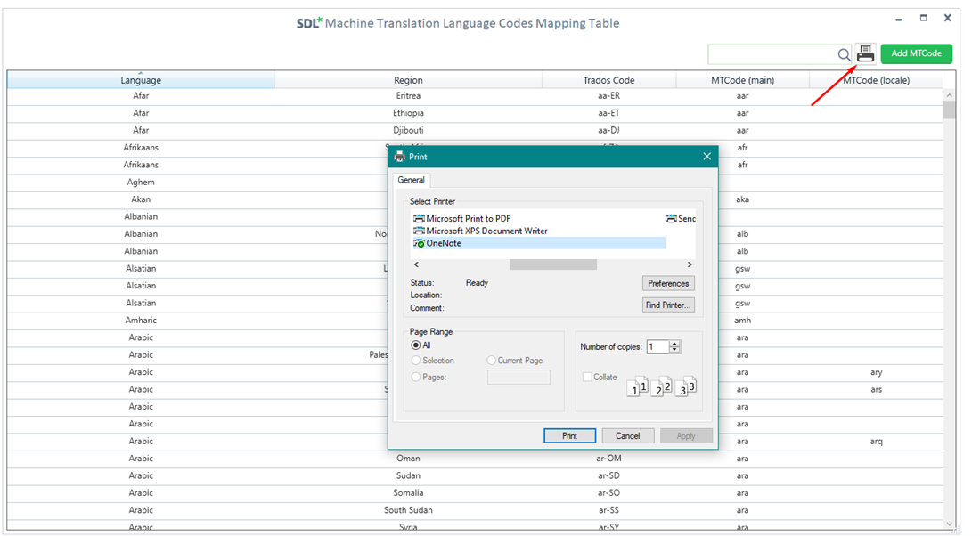Click the printer icon in the main toolbar

(865, 53)
